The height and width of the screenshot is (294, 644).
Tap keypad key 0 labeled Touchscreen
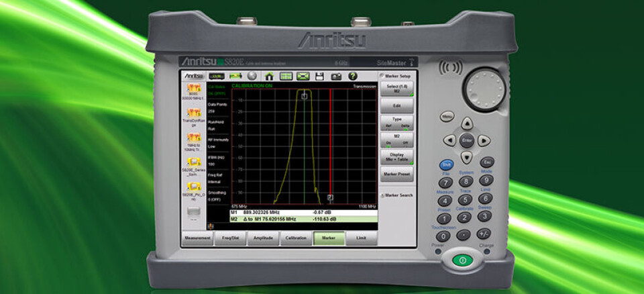click(443, 236)
